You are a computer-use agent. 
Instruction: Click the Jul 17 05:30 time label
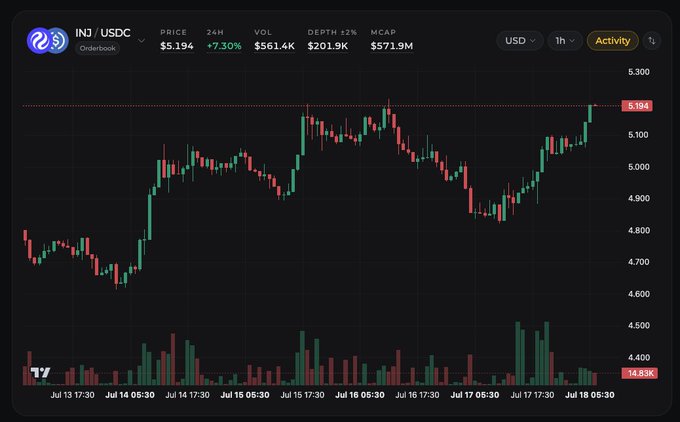pyautogui.click(x=475, y=395)
